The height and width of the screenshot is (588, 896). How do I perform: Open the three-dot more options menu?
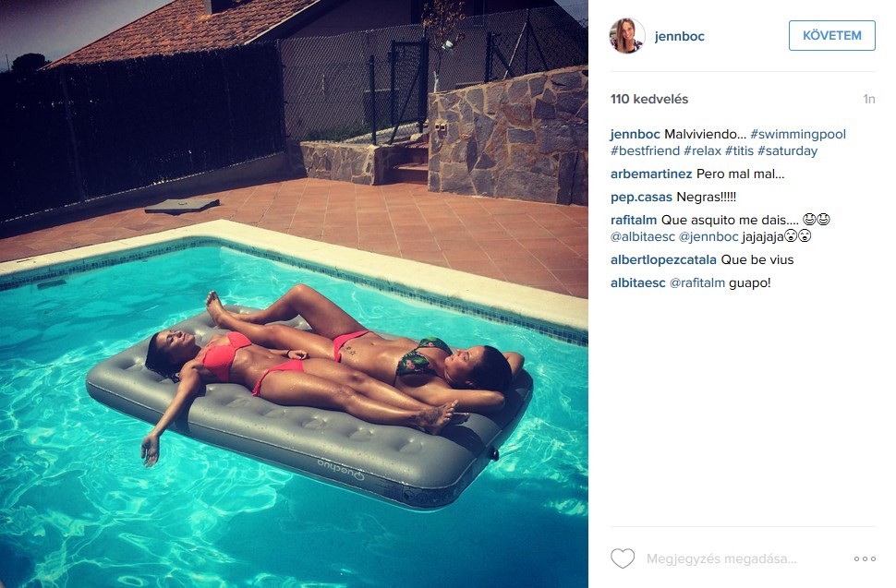click(865, 558)
